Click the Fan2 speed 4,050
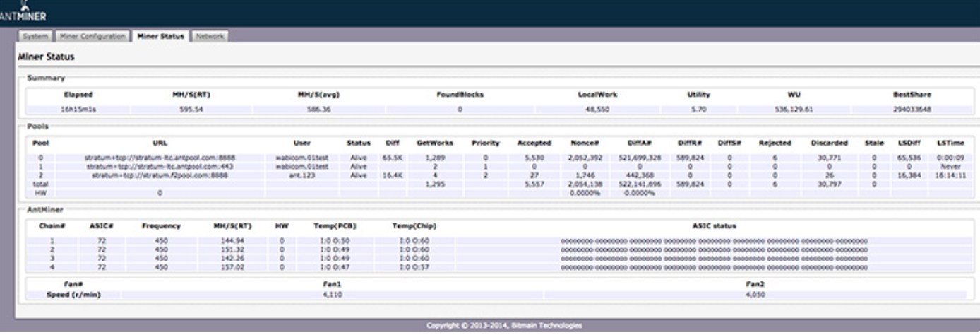 tap(755, 293)
